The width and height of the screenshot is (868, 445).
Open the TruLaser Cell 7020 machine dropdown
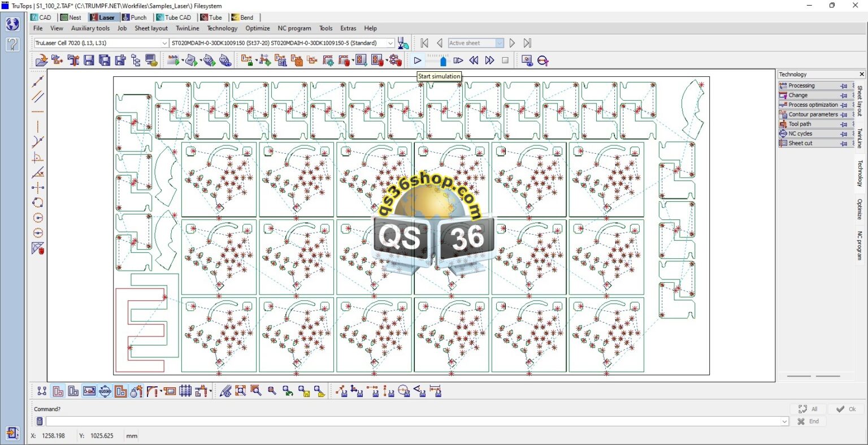pos(164,43)
